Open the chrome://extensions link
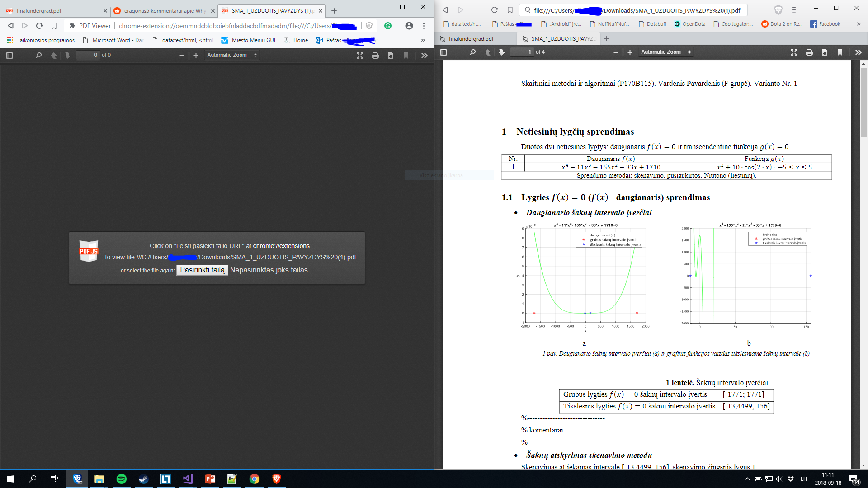 (x=281, y=246)
